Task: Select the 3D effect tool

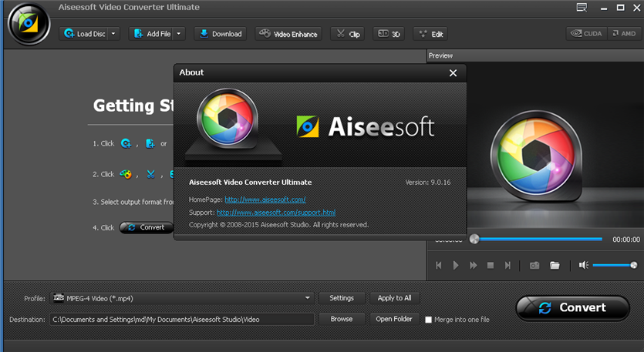Action: click(x=388, y=34)
